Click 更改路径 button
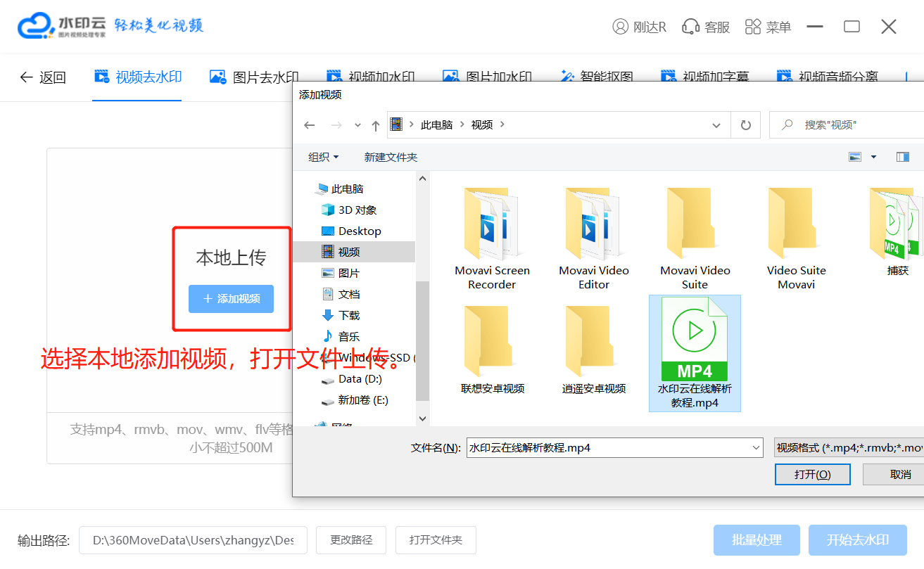The width and height of the screenshot is (924, 569). click(351, 540)
